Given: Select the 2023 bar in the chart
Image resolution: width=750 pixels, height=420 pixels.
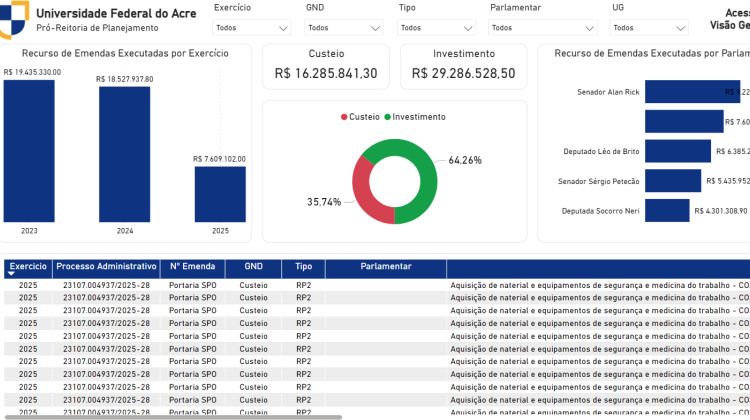Looking at the screenshot, I should [x=29, y=150].
